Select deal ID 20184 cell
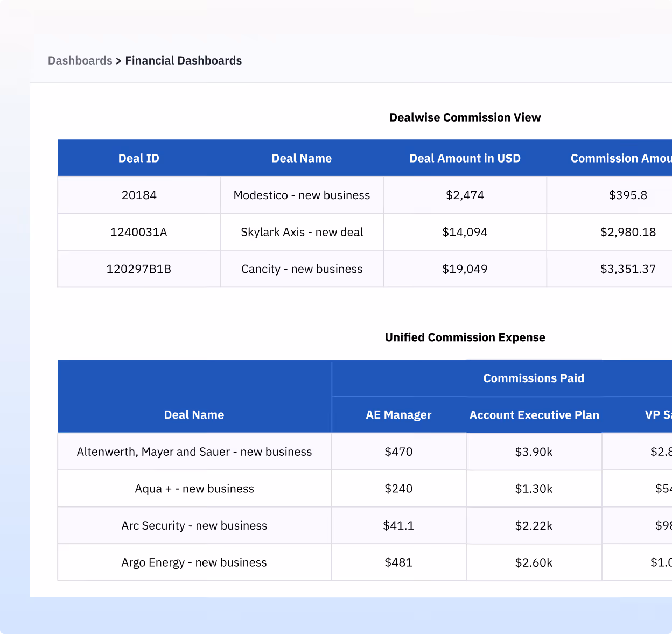The image size is (672, 634). [x=139, y=195]
